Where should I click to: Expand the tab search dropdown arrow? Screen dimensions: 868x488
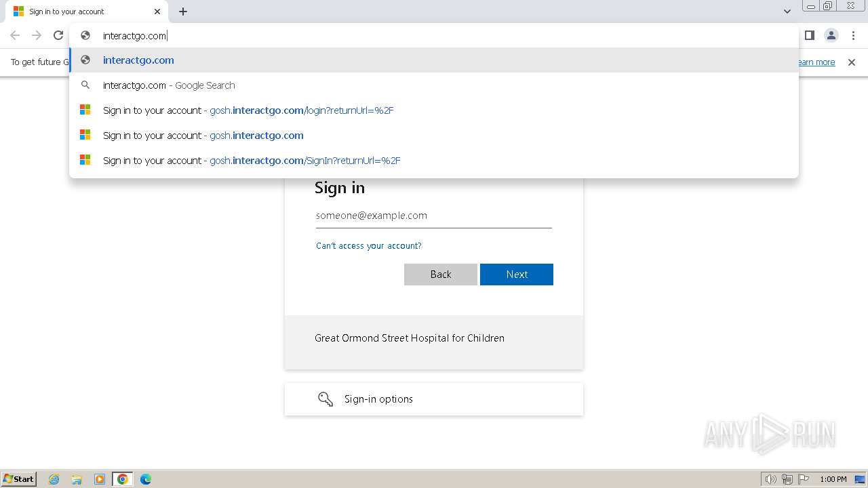coord(787,12)
